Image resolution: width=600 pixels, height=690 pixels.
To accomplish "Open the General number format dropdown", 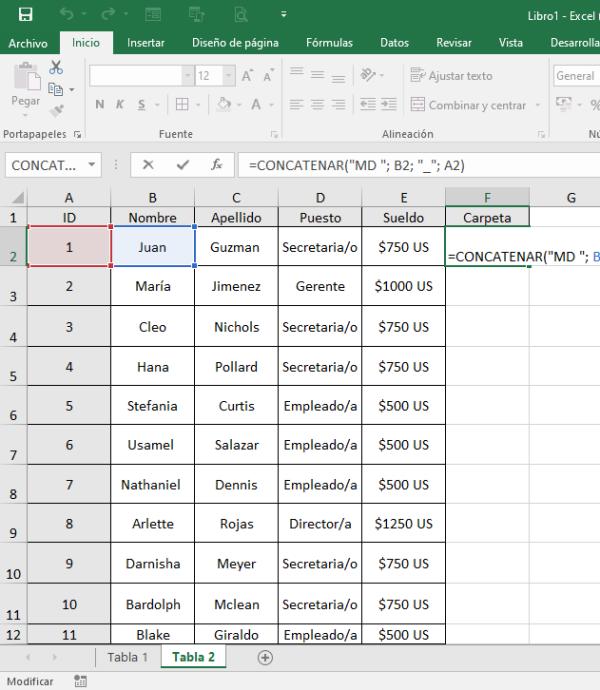I will [x=577, y=76].
